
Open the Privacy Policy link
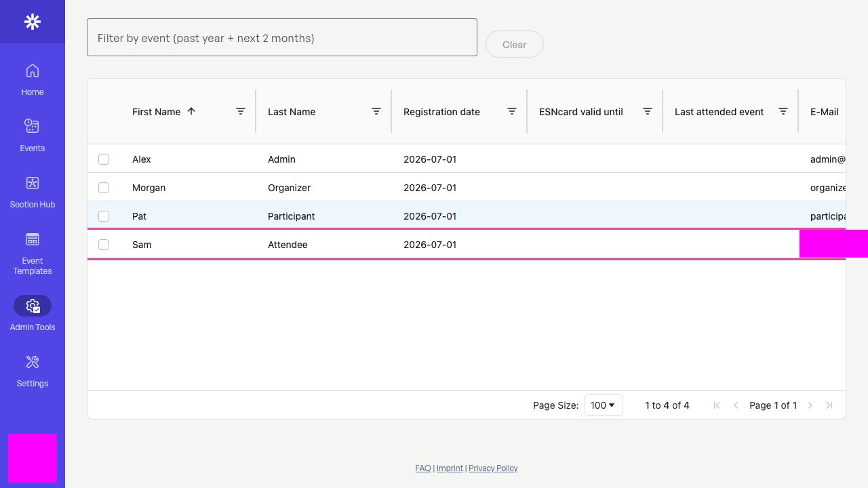coord(493,468)
